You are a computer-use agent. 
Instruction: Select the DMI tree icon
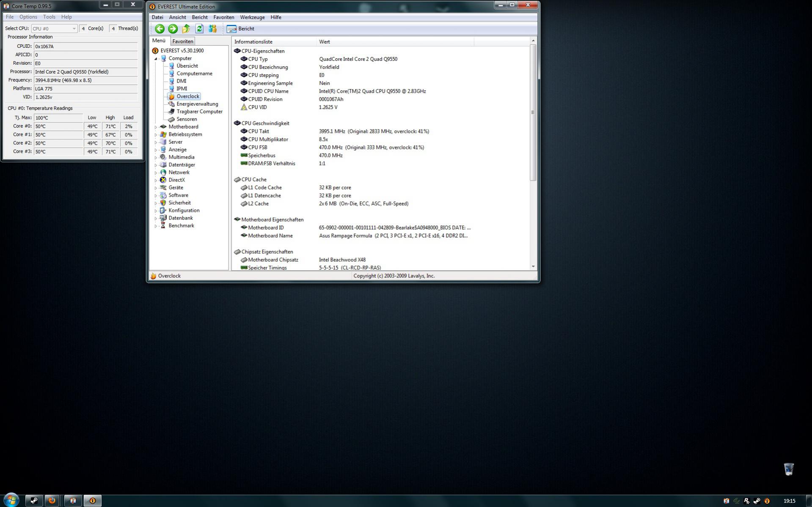[171, 81]
